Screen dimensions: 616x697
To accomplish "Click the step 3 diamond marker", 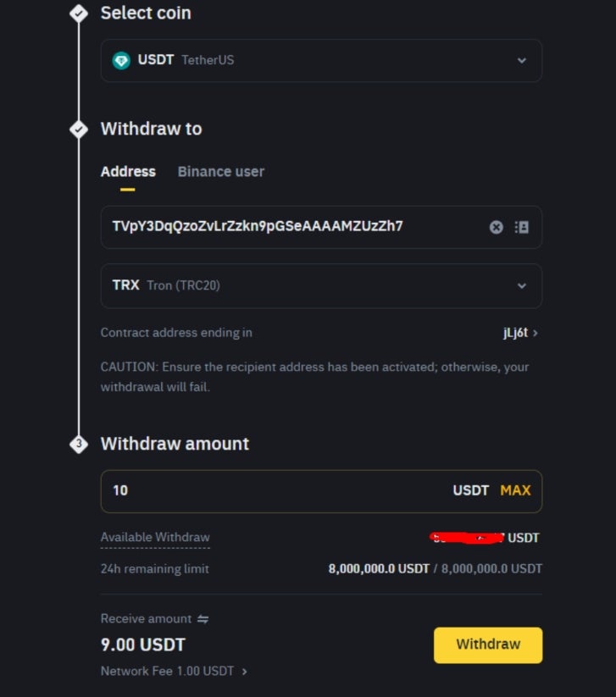I will (x=79, y=444).
